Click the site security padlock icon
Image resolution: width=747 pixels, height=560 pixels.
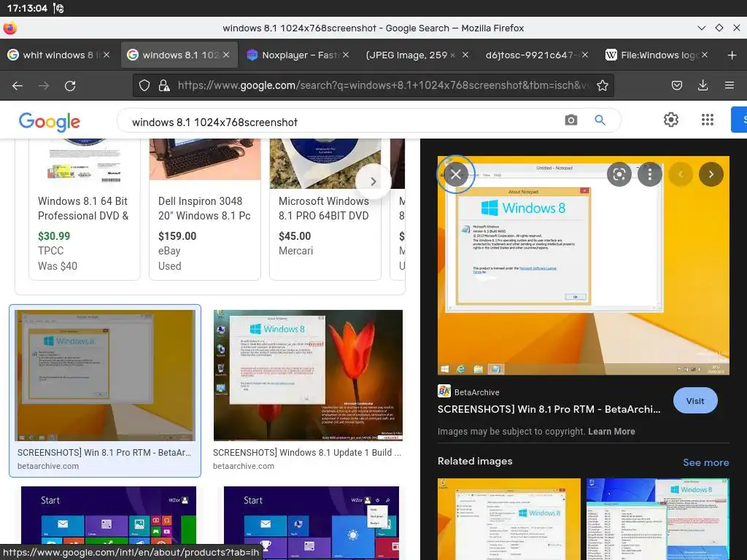tap(164, 85)
